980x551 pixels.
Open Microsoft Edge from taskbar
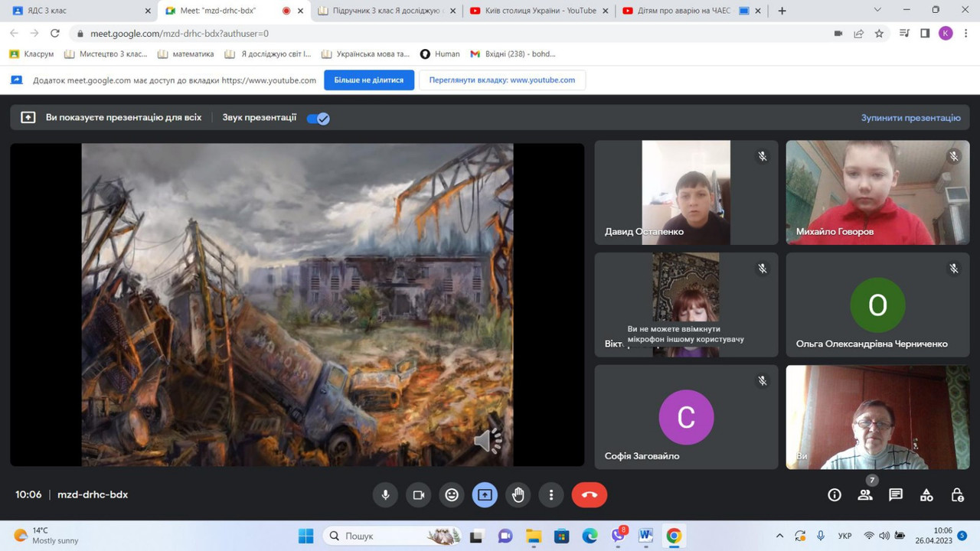coord(590,536)
